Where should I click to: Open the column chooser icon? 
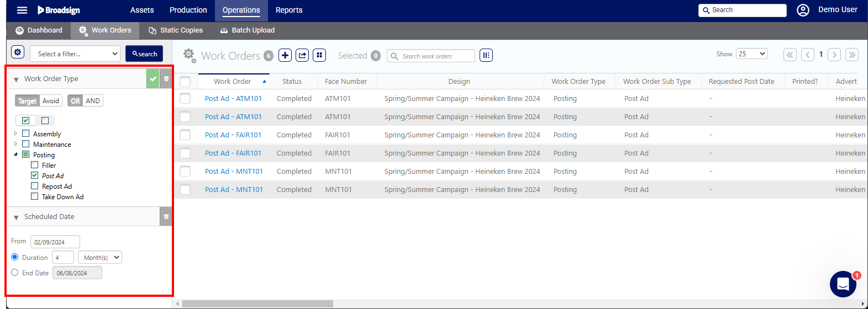tap(486, 55)
